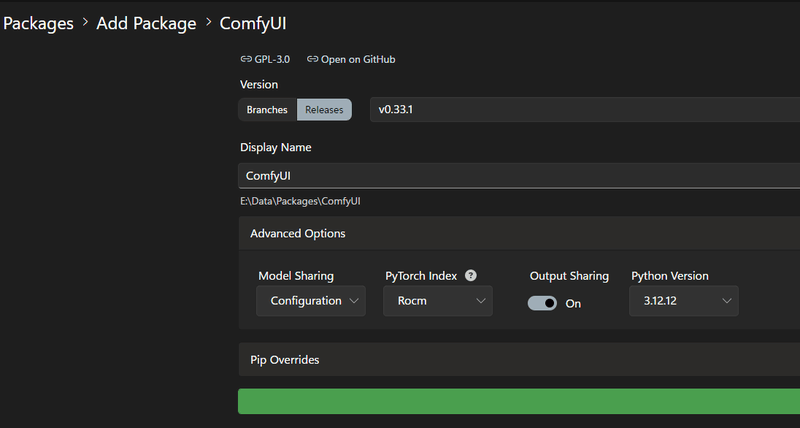Click the On text beside Output Sharing
The image size is (800, 428).
(x=573, y=304)
